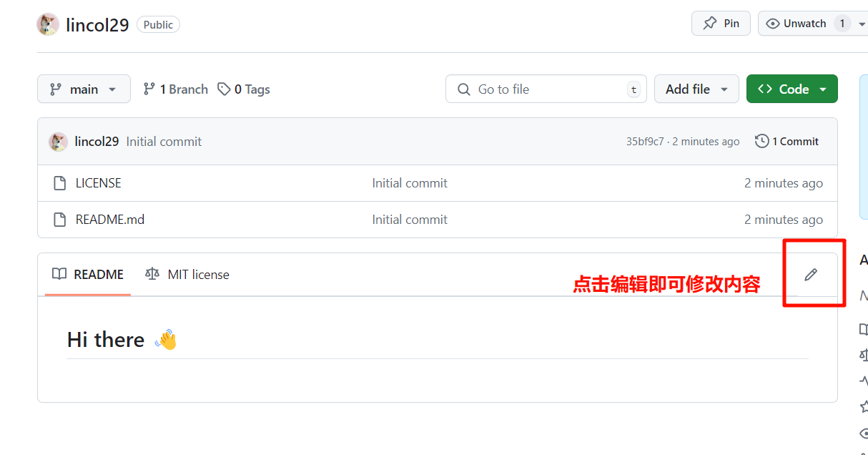Viewport: 868px width, 455px height.
Task: Open the Add file dropdown
Action: pos(696,89)
